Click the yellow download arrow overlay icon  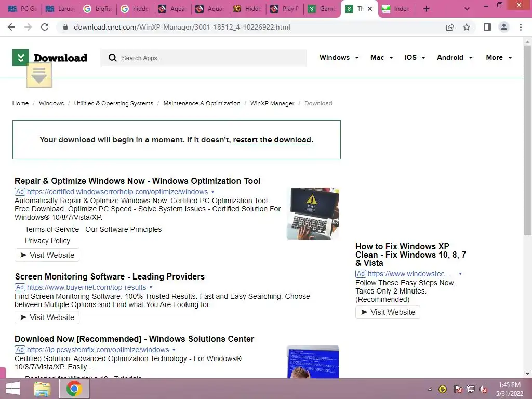coord(39,75)
